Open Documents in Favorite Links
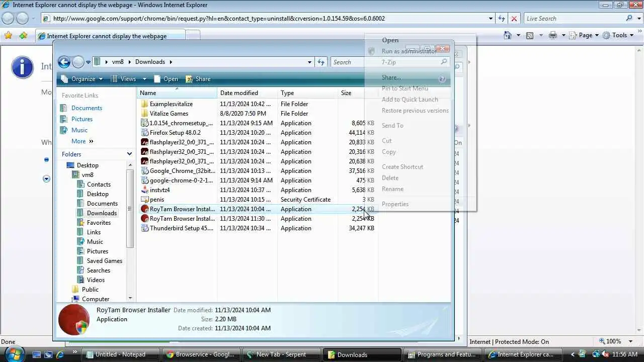Viewport: 644px width, 362px height. tap(87, 108)
